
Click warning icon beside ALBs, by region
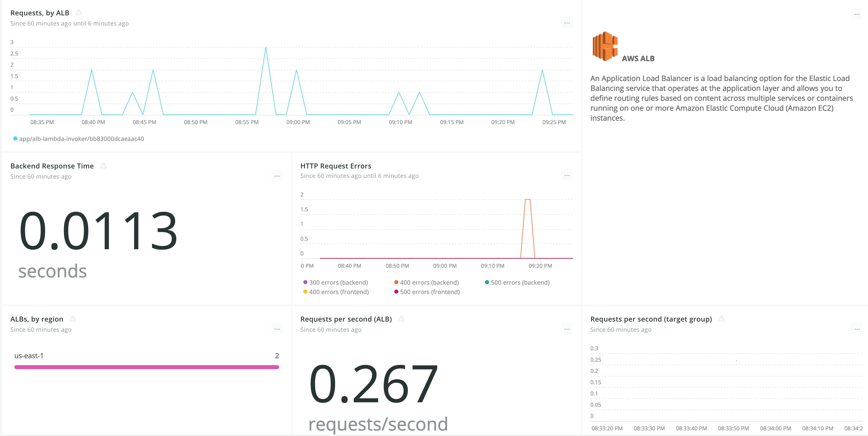click(73, 319)
